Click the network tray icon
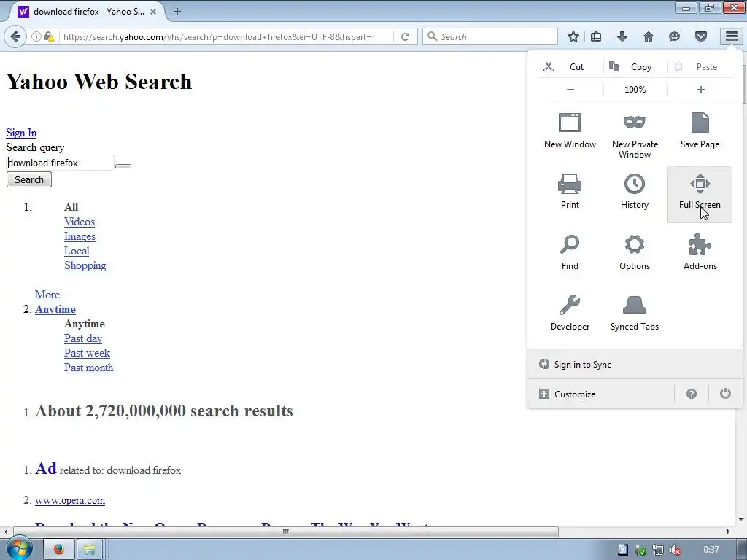 [658, 550]
